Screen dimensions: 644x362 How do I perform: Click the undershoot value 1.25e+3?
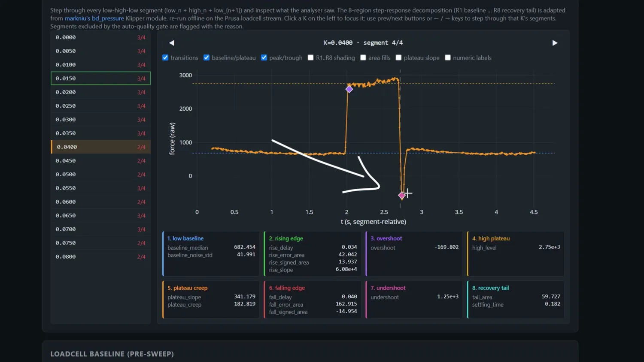448,296
